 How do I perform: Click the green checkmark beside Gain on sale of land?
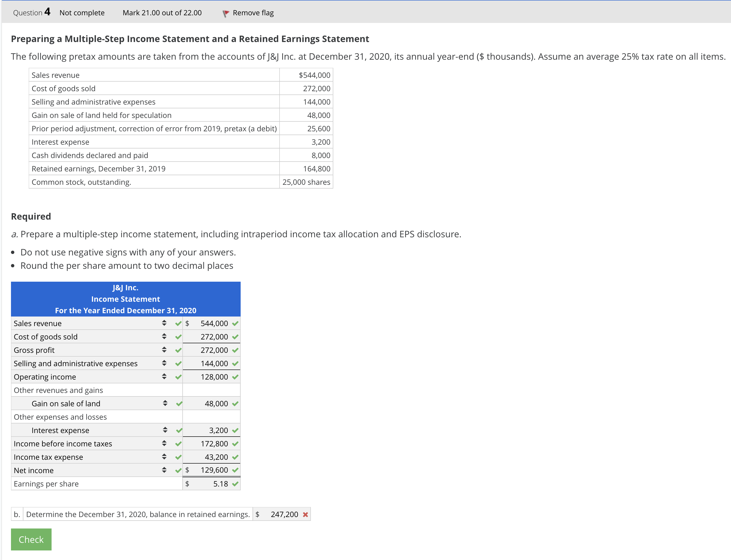[236, 403]
